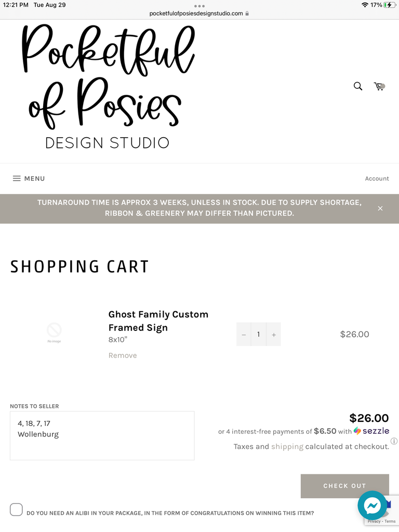Click the Sezzle logo
This screenshot has width=399, height=532.
coord(371,431)
